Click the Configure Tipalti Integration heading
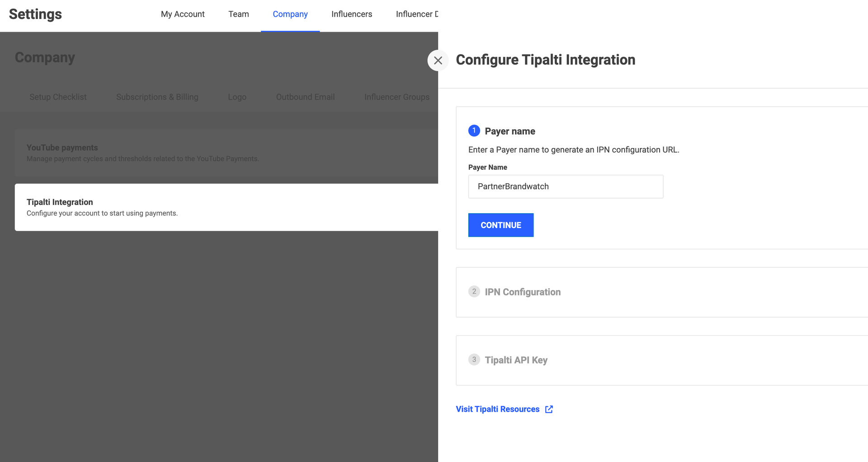 tap(546, 60)
